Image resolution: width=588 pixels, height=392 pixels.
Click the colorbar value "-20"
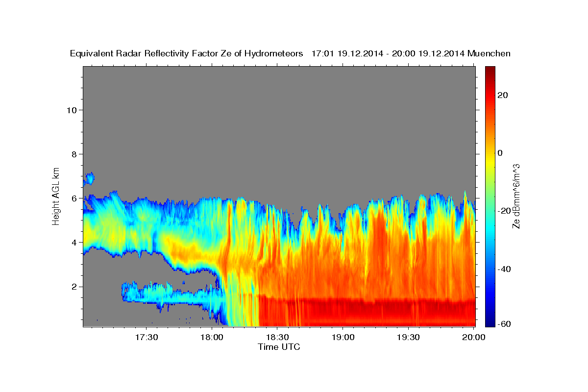click(x=504, y=211)
